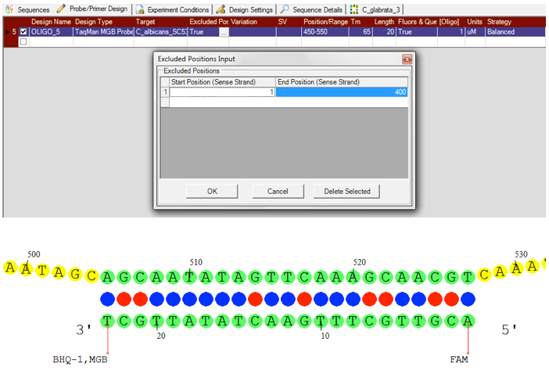This screenshot has width=549, height=392.
Task: Click the Sequence Details magnifier icon
Action: click(285, 9)
